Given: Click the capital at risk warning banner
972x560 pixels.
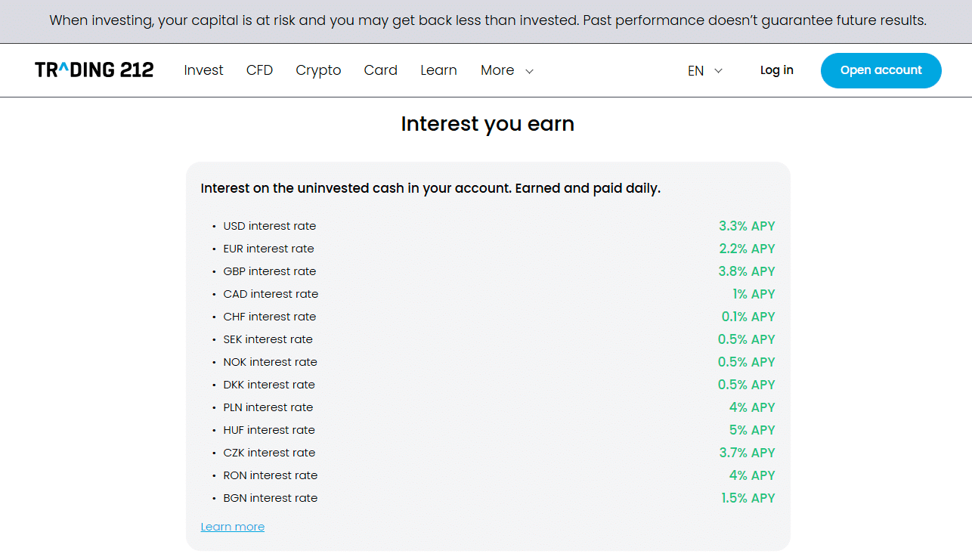Looking at the screenshot, I should tap(488, 20).
